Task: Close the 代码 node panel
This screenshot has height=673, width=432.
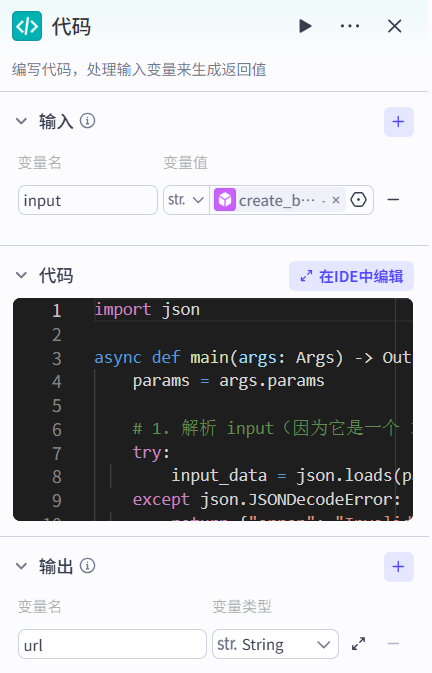Action: click(x=394, y=26)
